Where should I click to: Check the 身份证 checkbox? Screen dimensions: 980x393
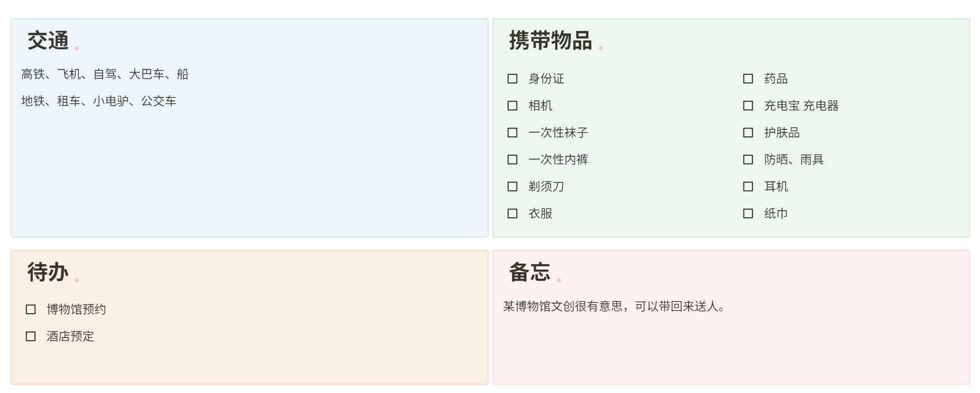click(512, 79)
